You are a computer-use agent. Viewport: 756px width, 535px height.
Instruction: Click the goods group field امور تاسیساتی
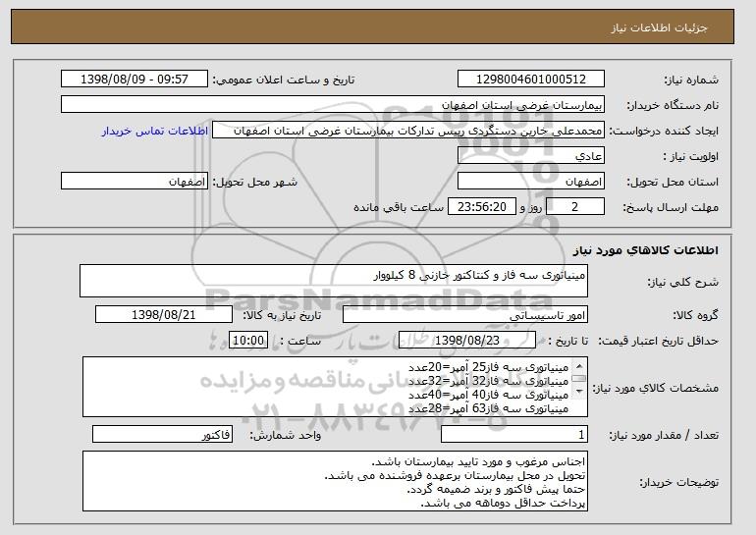tap(465, 315)
